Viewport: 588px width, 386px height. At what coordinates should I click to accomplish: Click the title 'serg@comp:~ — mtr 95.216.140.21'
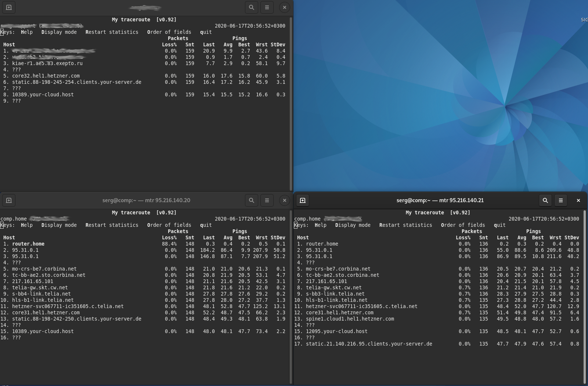coord(440,200)
